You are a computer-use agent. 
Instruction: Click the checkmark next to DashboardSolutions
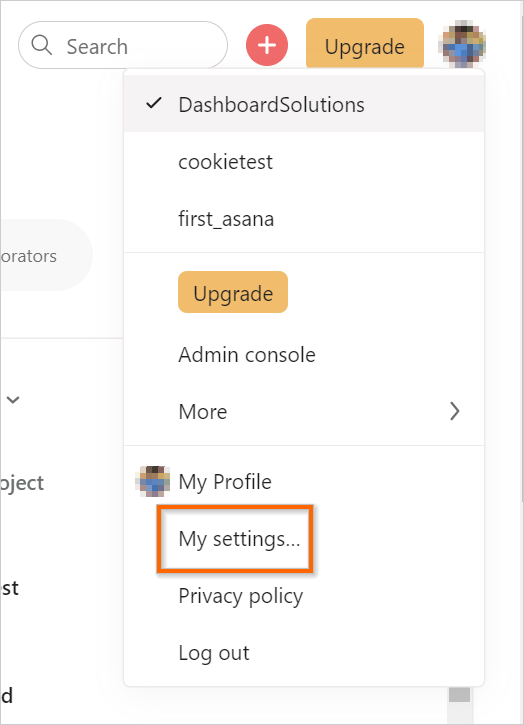coord(154,104)
